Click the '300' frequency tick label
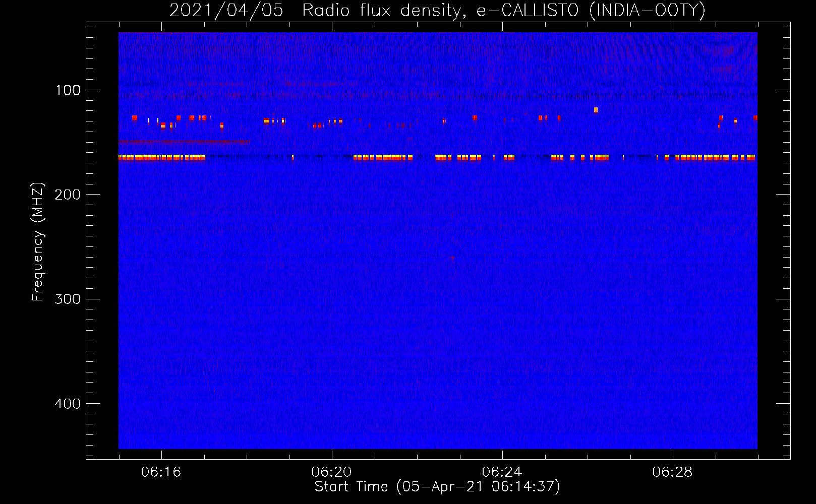The width and height of the screenshot is (816, 504). point(68,299)
